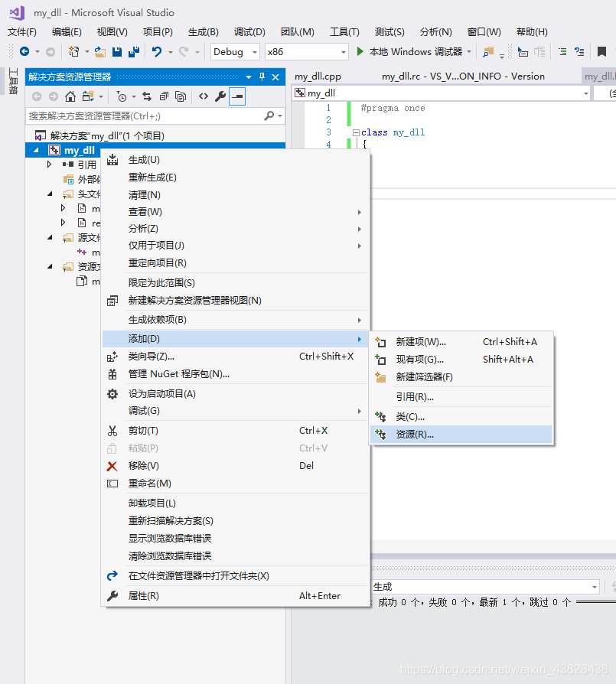Image resolution: width=616 pixels, height=684 pixels.
Task: Close the Solution Explorer panel
Action: tap(275, 77)
